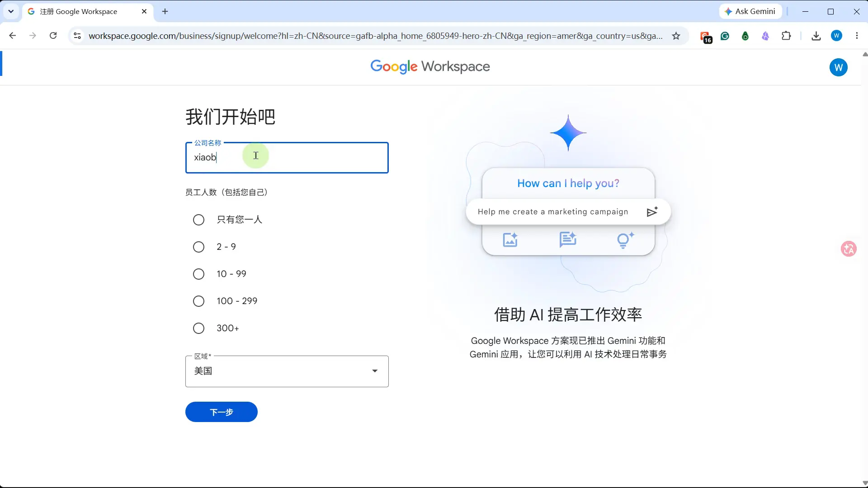Click the Ask Gemini button
This screenshot has width=868, height=488.
pos(750,11)
